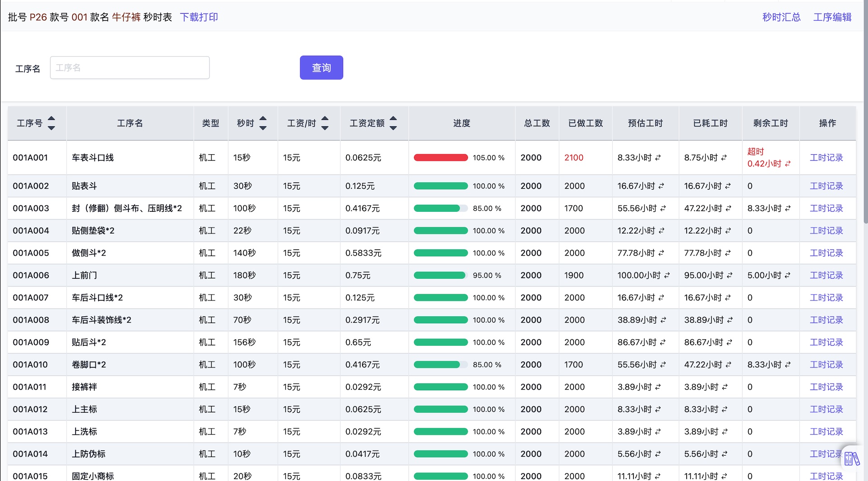Image resolution: width=868 pixels, height=481 pixels.
Task: Open 工时记录 for the 上前门 process
Action: pyautogui.click(x=826, y=275)
